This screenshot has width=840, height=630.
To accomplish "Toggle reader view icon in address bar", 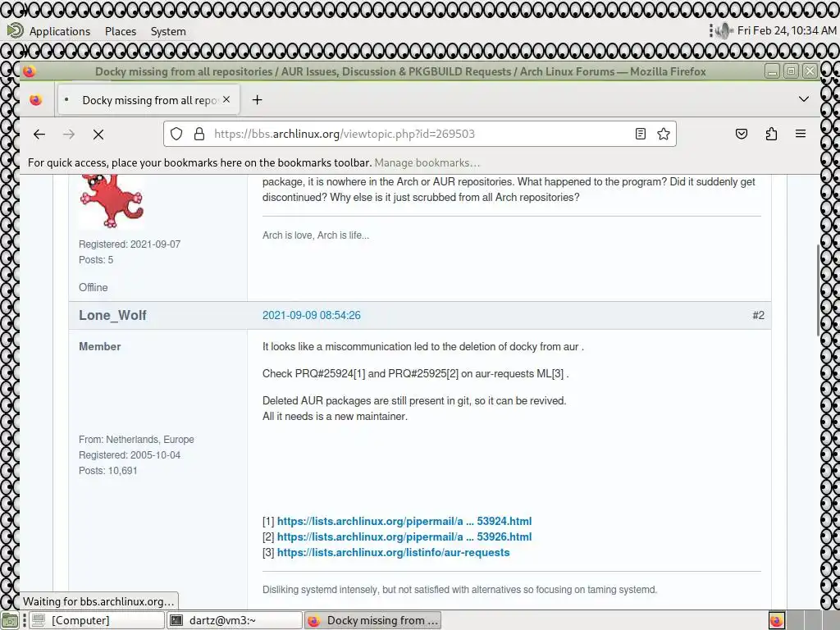I will [640, 134].
